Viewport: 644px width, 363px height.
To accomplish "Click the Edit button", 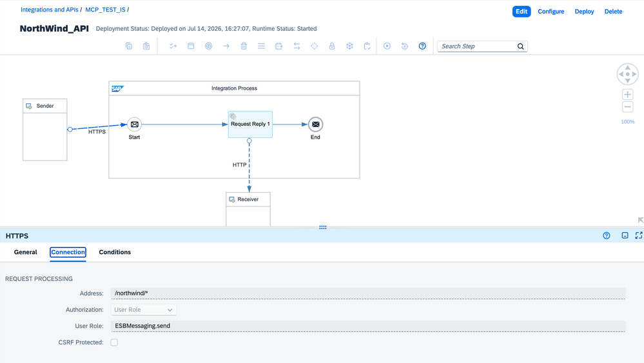I will (522, 12).
